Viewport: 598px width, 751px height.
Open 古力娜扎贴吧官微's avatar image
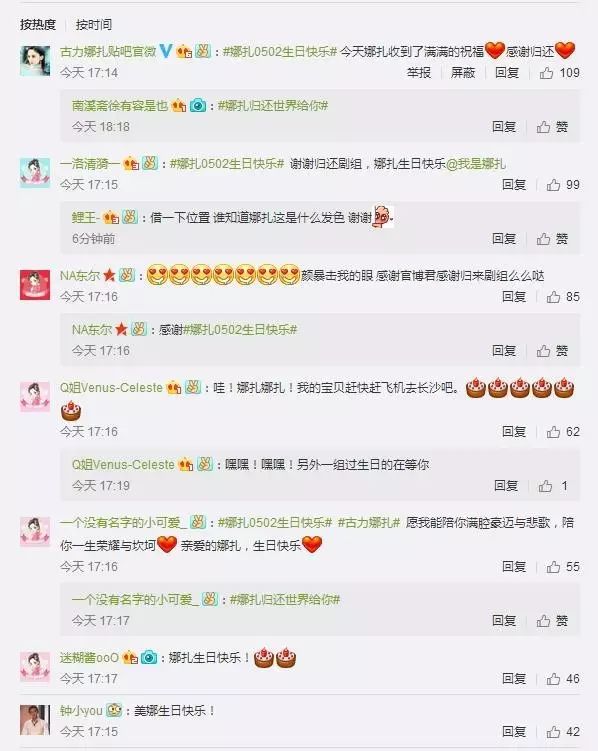(35, 61)
